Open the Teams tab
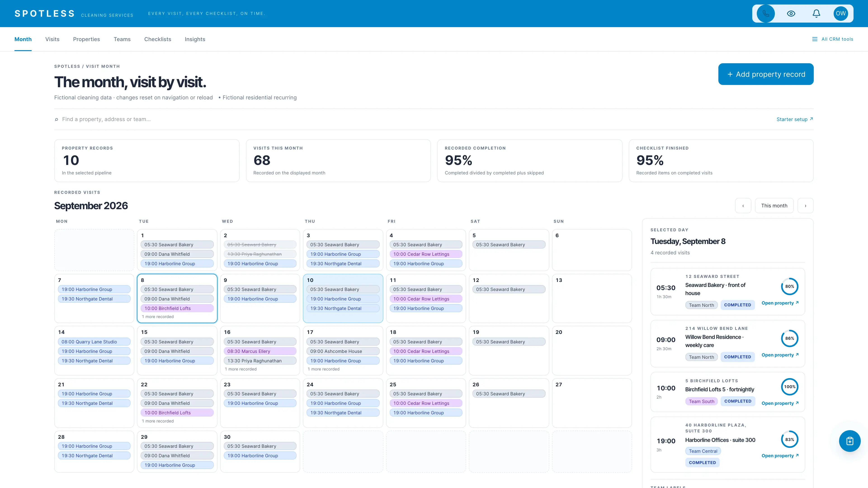This screenshot has height=488, width=868. point(122,39)
